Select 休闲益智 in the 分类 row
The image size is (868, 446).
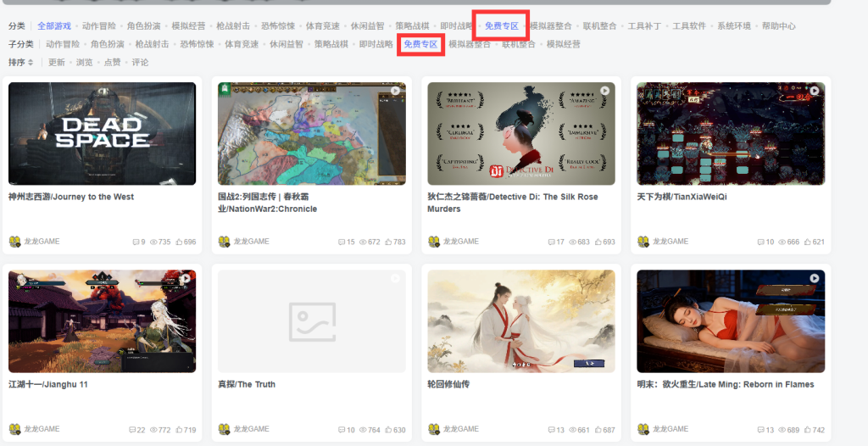click(x=368, y=26)
